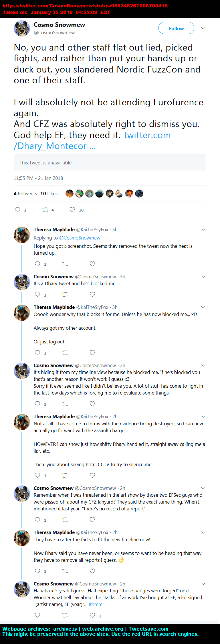The height and width of the screenshot is (644, 220).
Task: Like the main tweet with heart icon
Action: [x=72, y=210]
